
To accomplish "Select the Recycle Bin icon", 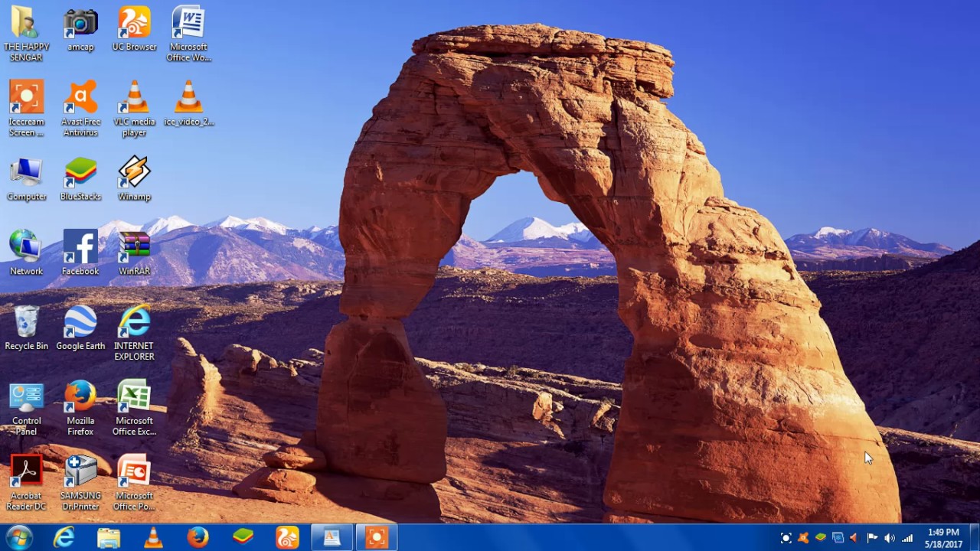I will click(x=26, y=328).
